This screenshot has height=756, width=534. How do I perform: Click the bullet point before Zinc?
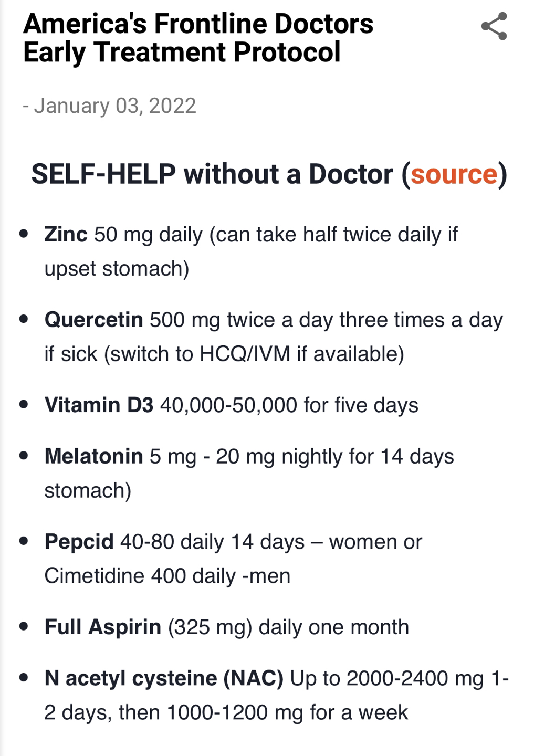pos(24,234)
